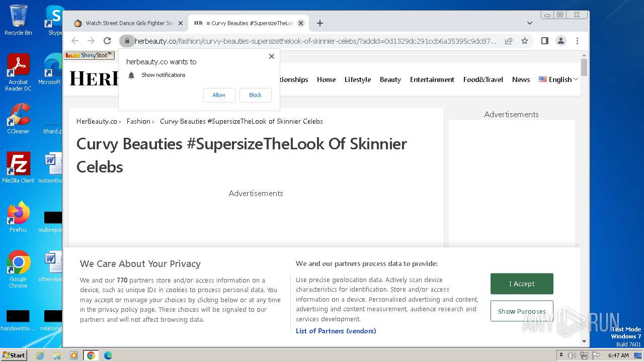This screenshot has height=362, width=644.
Task: Block herbeauty.co notifications
Action: click(255, 95)
